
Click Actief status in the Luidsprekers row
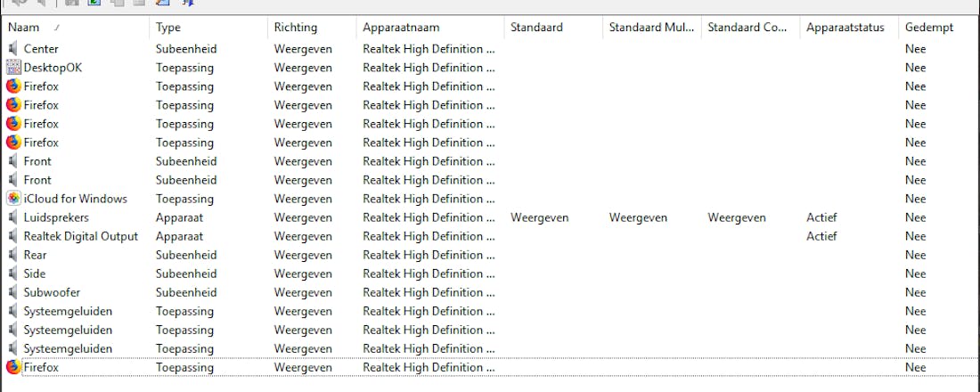822,217
